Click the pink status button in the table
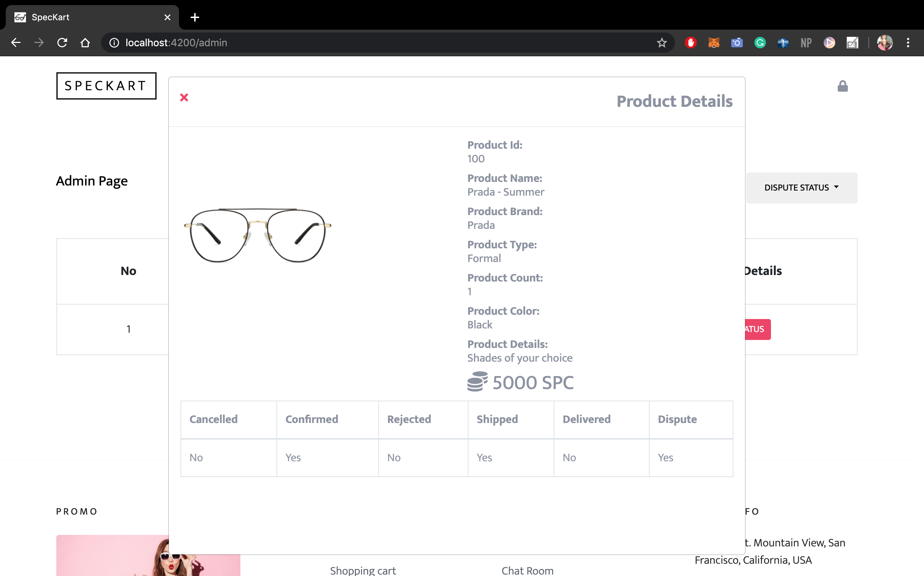This screenshot has width=924, height=576. tap(757, 329)
